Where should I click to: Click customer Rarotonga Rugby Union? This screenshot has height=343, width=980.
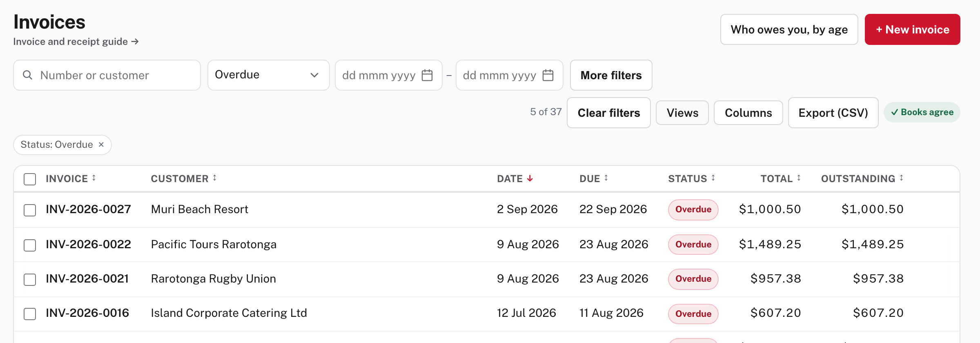[x=214, y=278]
